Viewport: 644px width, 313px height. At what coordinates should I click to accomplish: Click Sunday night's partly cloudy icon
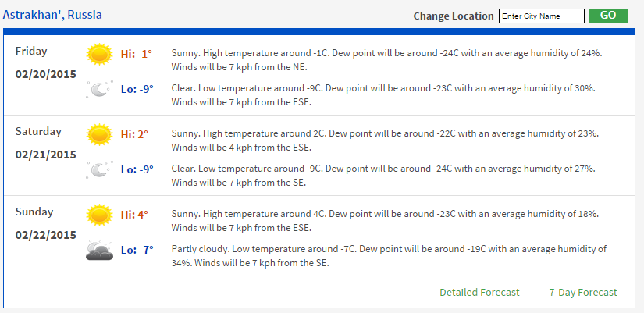point(99,251)
